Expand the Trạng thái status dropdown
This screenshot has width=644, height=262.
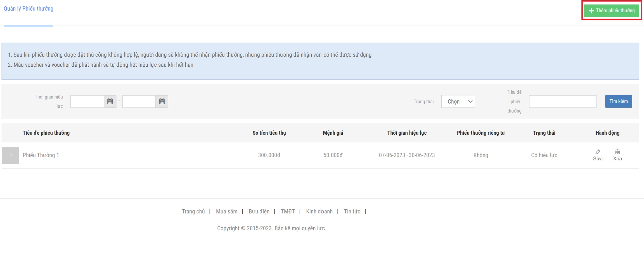pyautogui.click(x=458, y=101)
